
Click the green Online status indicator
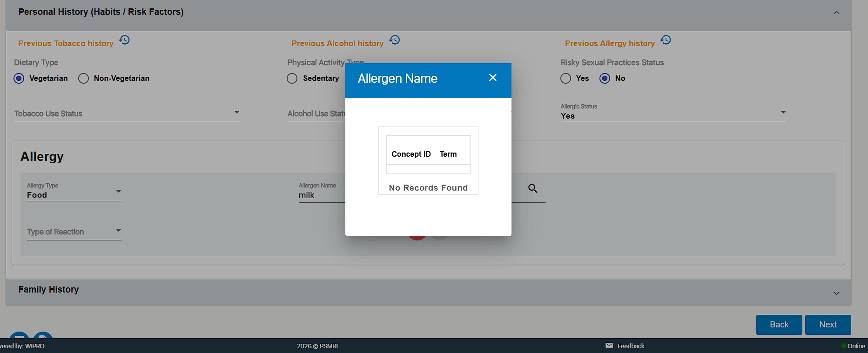coord(843,346)
